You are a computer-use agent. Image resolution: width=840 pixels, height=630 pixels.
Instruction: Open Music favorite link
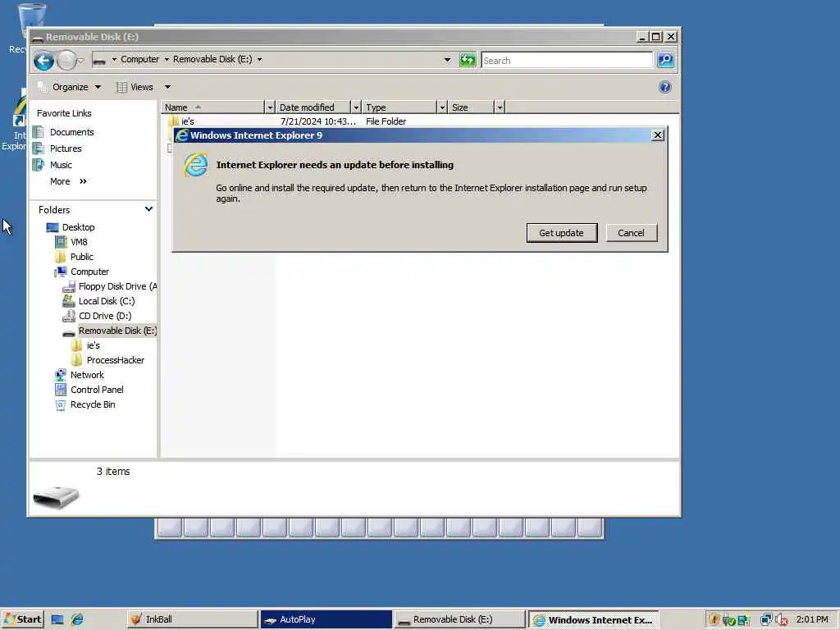[x=61, y=165]
